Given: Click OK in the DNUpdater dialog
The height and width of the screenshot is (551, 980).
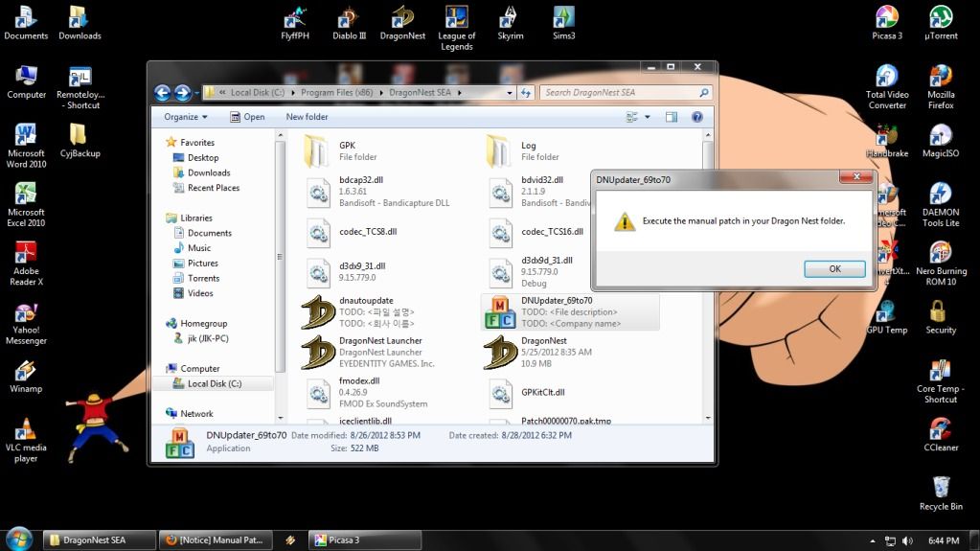Looking at the screenshot, I should 834,269.
